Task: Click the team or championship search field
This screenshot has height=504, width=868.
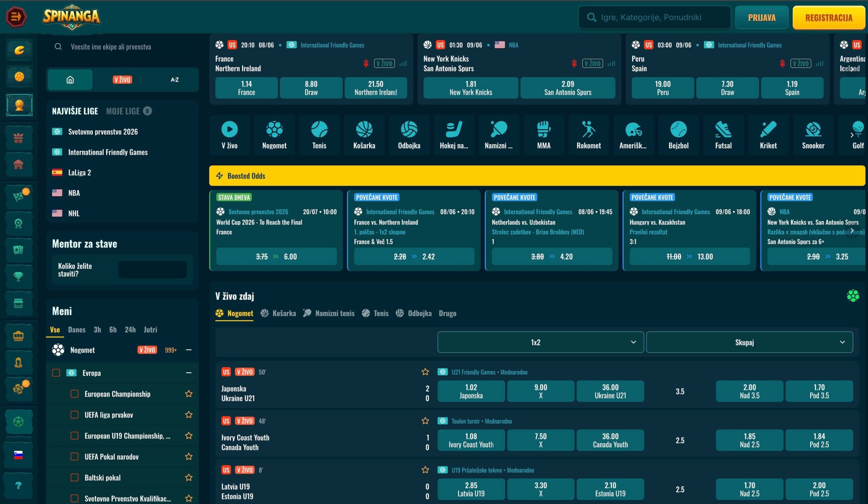Action: [x=122, y=46]
